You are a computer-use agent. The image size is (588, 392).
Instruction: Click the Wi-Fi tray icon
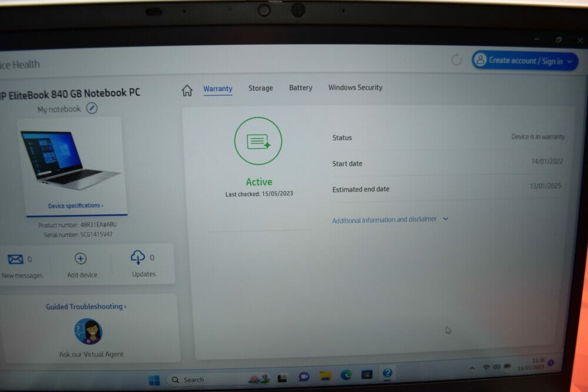[x=487, y=367]
